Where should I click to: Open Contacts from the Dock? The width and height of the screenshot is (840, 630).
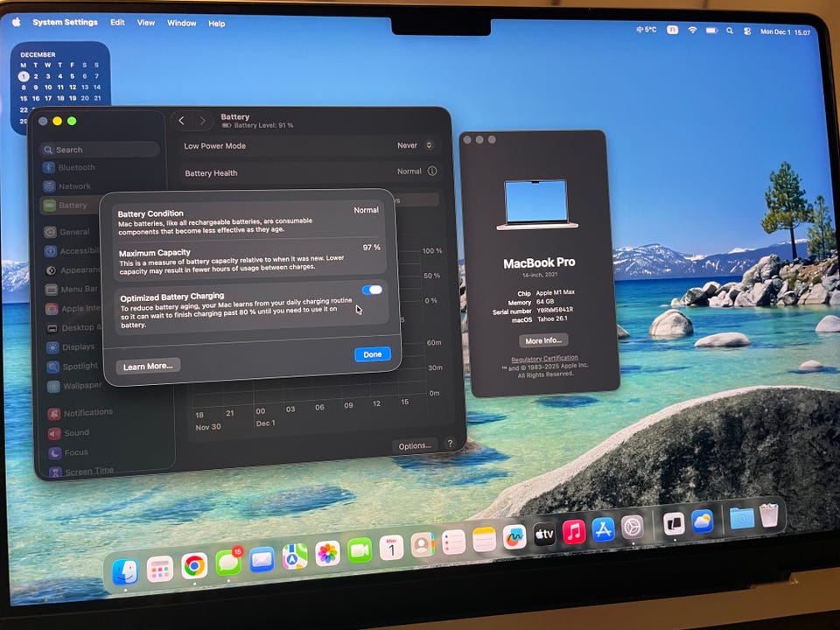click(x=423, y=545)
